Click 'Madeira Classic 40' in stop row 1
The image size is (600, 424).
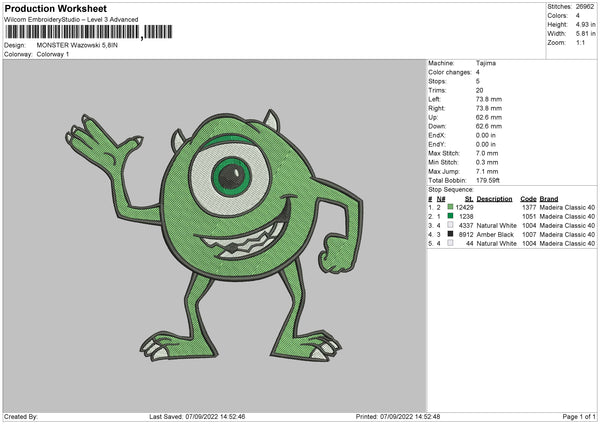tap(567, 207)
